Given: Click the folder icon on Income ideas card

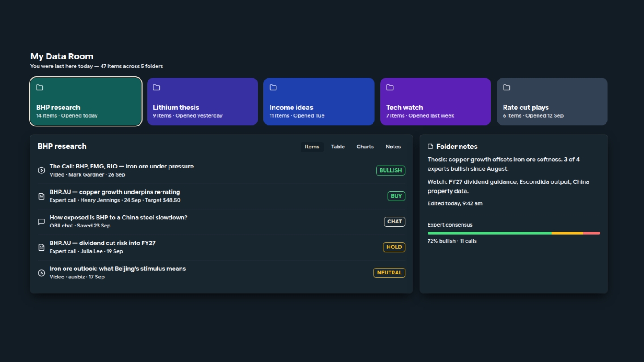Looking at the screenshot, I should point(273,88).
